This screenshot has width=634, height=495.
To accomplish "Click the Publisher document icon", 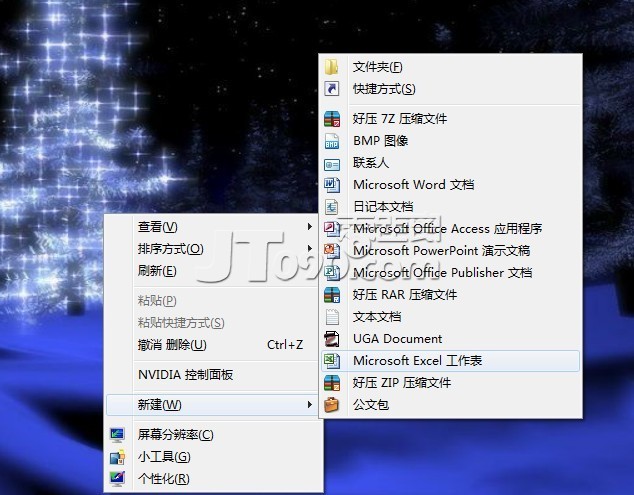I will click(332, 273).
